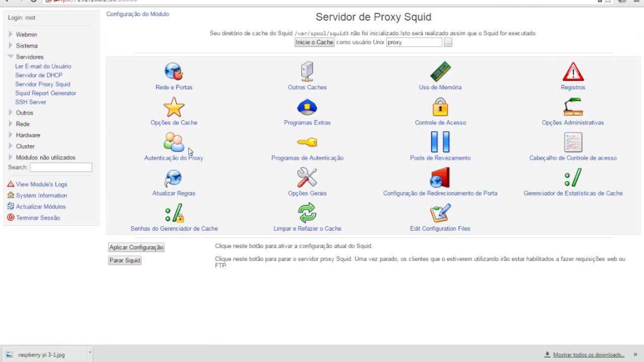Click the Pools de Revezamento text link
This screenshot has width=644, height=362.
click(x=440, y=158)
